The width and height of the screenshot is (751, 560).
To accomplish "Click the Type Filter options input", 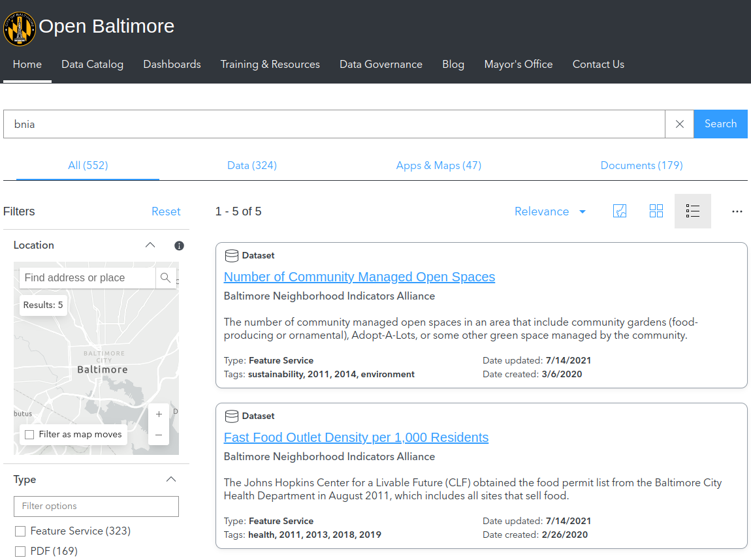I will [96, 506].
